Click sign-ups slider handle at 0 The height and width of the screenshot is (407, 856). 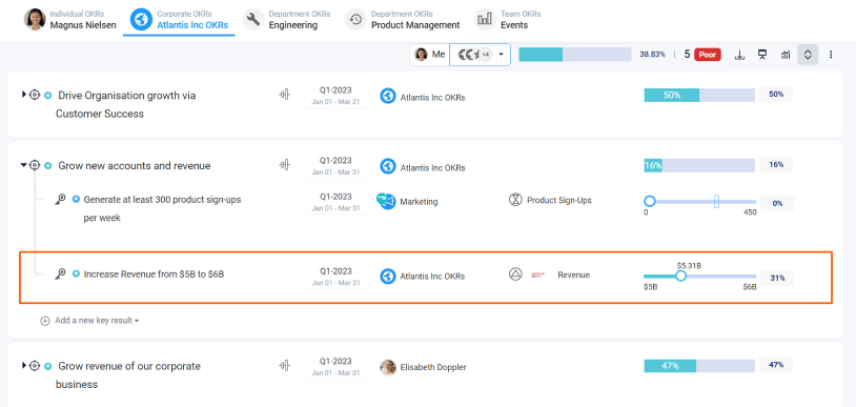pos(650,201)
